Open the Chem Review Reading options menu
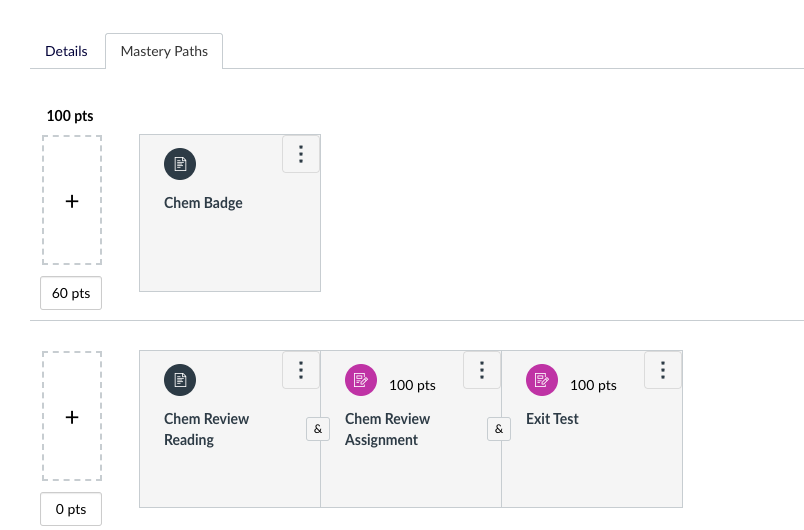804x530 pixels. (x=301, y=370)
